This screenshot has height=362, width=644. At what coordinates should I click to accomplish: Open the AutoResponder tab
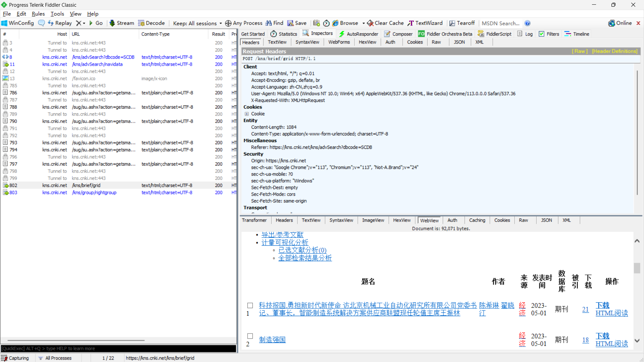pos(359,34)
